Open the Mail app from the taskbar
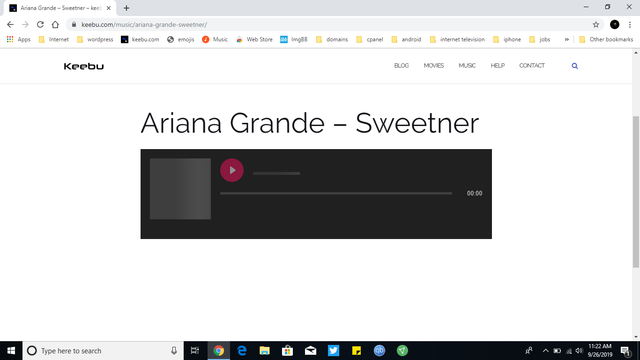 [311, 351]
